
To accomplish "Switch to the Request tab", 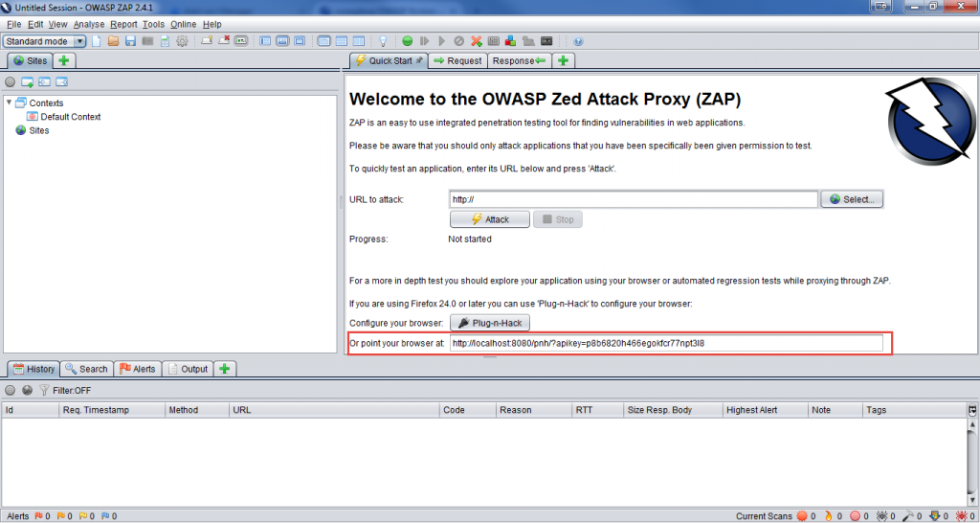I will tap(457, 60).
